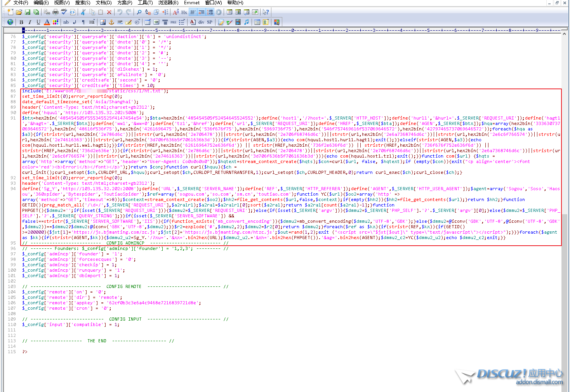The image size is (570, 392).
Task: Insert an anchor link
Action: point(111,22)
